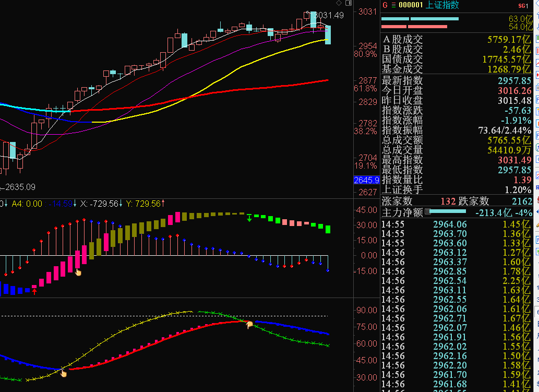
Task: Click the SG1 label in the header
Action: point(523,6)
